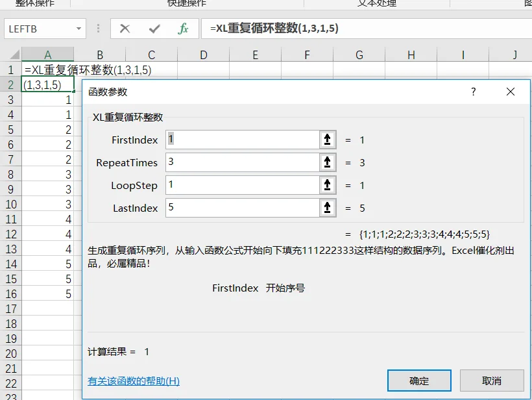Click the formula bar cancel X icon
Viewport: 532px width, 400px height.
click(125, 29)
